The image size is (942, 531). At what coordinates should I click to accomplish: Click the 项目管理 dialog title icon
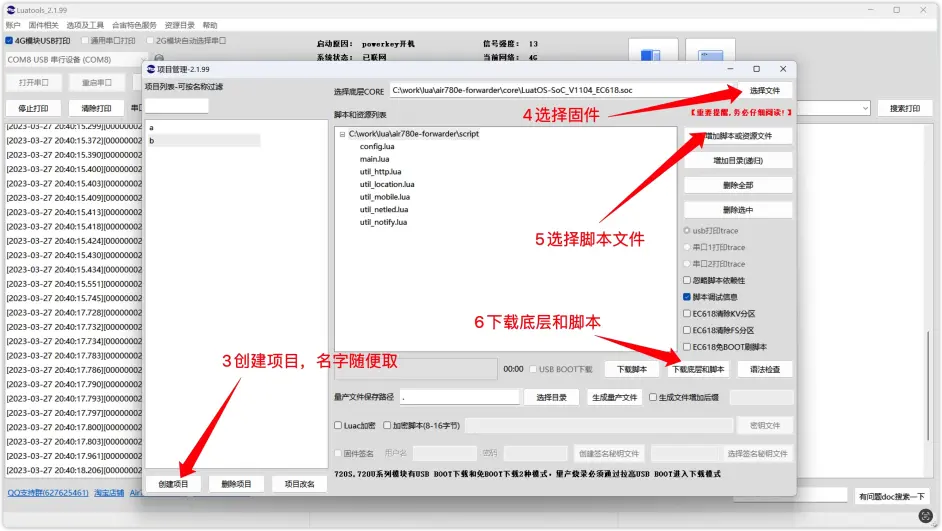tap(152, 69)
